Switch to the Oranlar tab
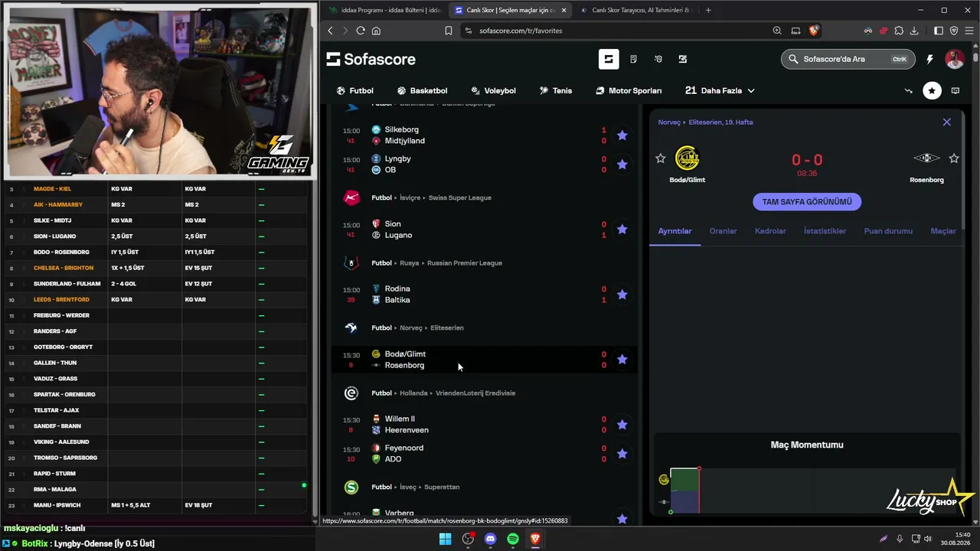The image size is (980, 551). [723, 231]
